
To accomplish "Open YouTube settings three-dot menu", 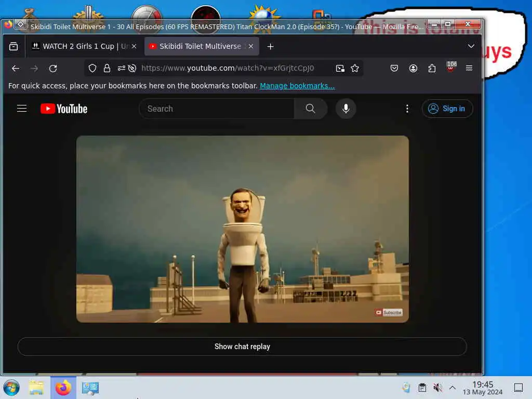I will [x=407, y=109].
